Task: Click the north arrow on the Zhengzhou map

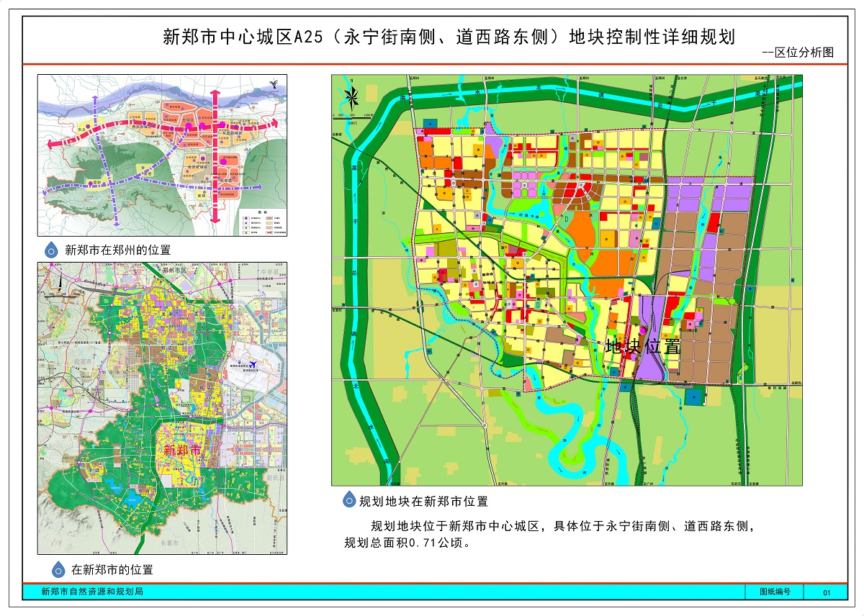Action: click(274, 84)
